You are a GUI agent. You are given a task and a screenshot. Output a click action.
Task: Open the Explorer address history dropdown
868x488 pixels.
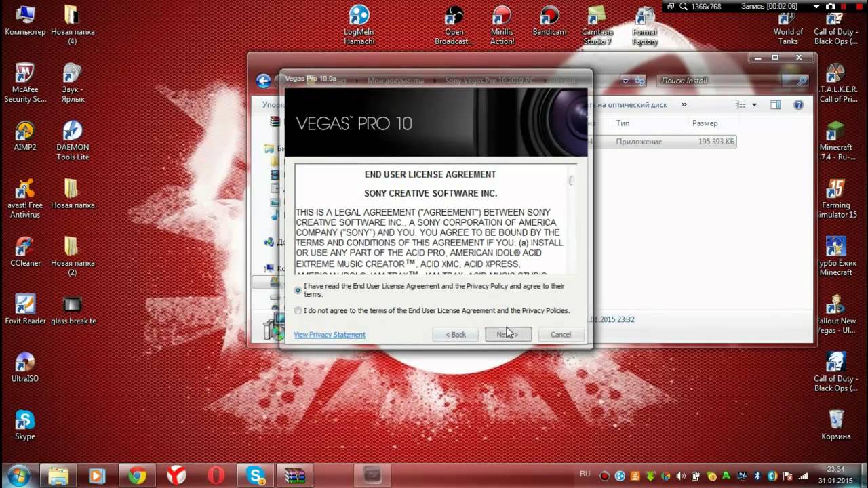pyautogui.click(x=626, y=81)
